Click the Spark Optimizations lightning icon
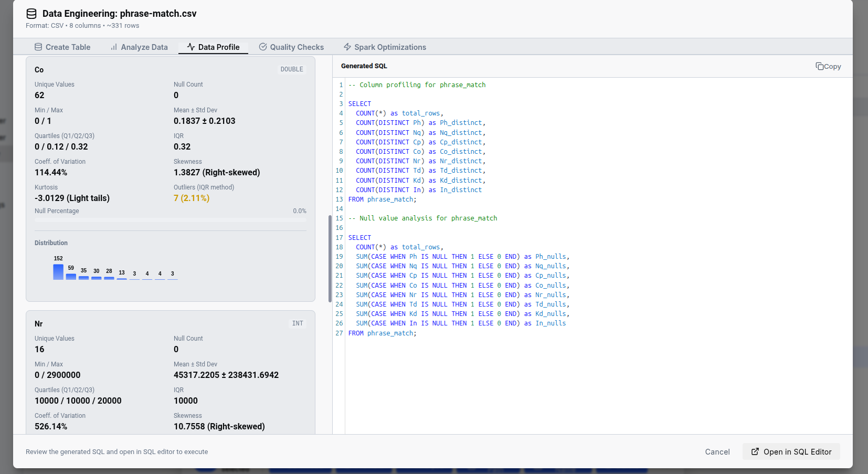The width and height of the screenshot is (868, 474). [x=347, y=47]
